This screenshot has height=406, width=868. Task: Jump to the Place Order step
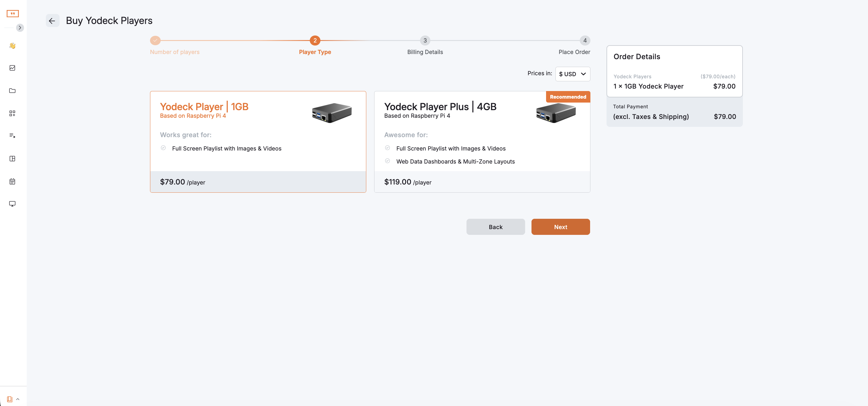(585, 41)
